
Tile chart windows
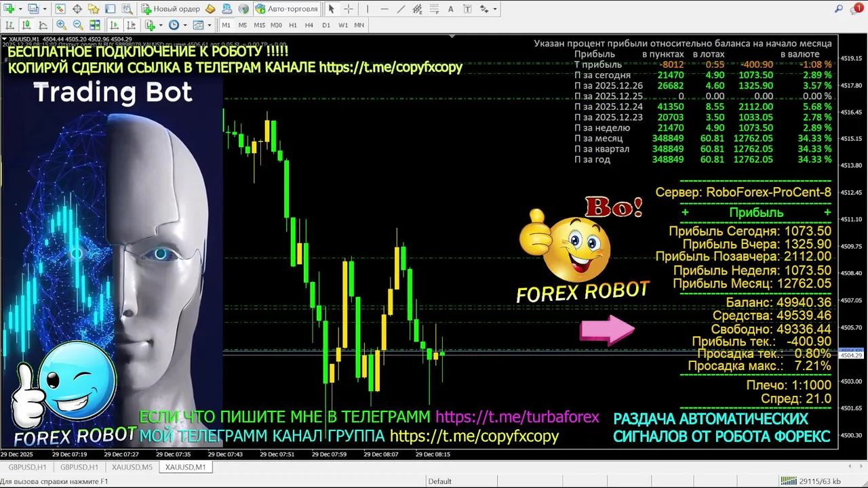tap(95, 25)
